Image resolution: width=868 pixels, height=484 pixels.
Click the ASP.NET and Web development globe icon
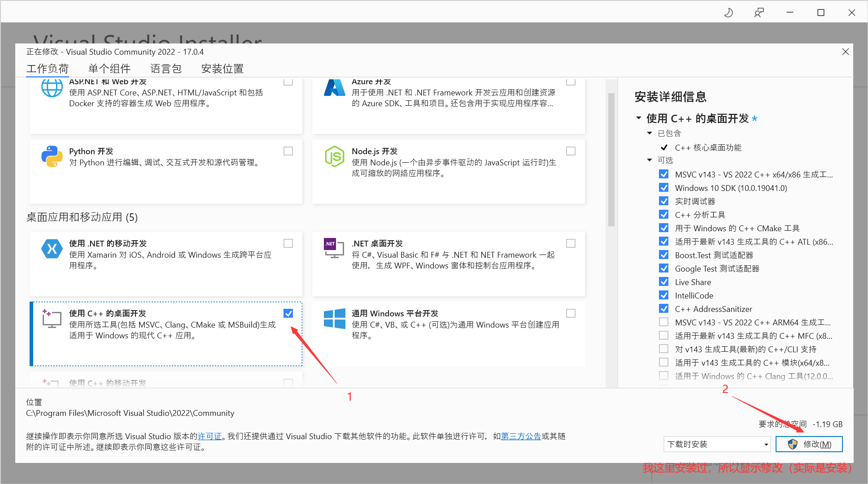(x=52, y=88)
